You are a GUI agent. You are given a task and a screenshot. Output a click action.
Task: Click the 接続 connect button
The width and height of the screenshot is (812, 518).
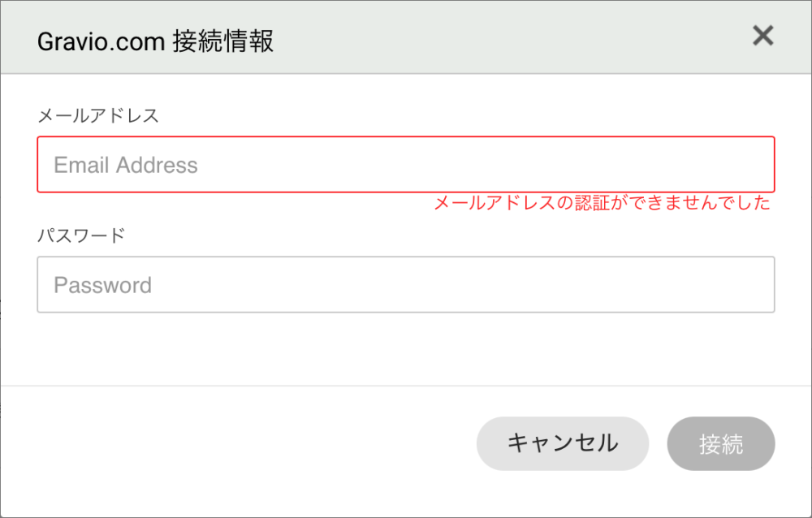tap(720, 444)
